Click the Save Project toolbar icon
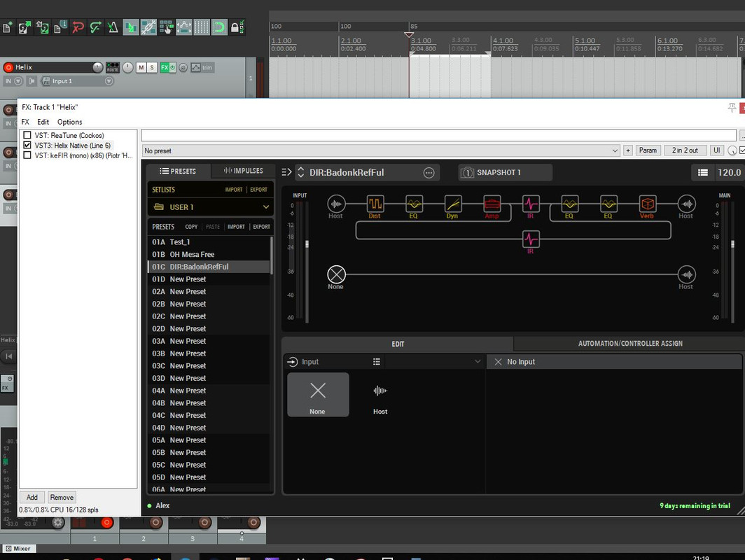 [x=42, y=27]
